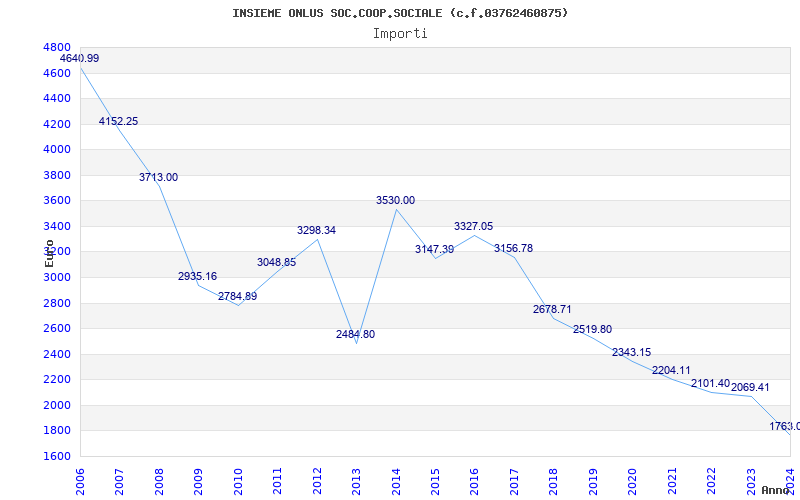The height and width of the screenshot is (500, 800).
Task: Click the 3000 y-axis tick label
Action: click(x=57, y=278)
